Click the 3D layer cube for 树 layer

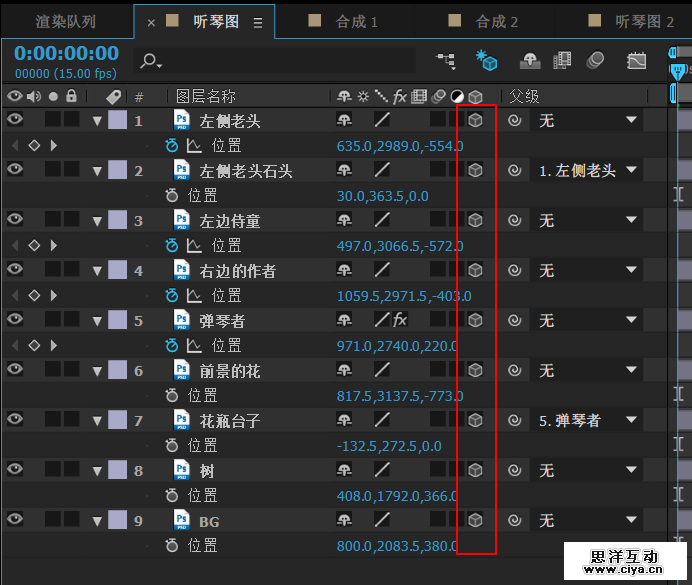[476, 470]
